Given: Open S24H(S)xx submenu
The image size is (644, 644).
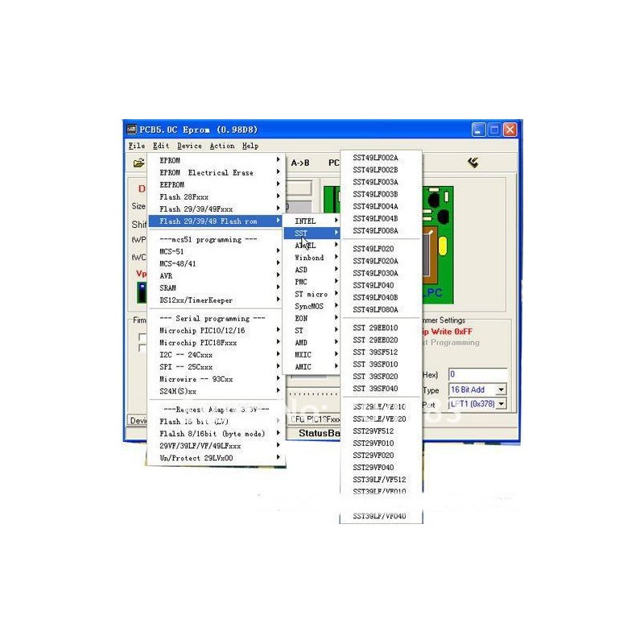Looking at the screenshot, I should 216,391.
